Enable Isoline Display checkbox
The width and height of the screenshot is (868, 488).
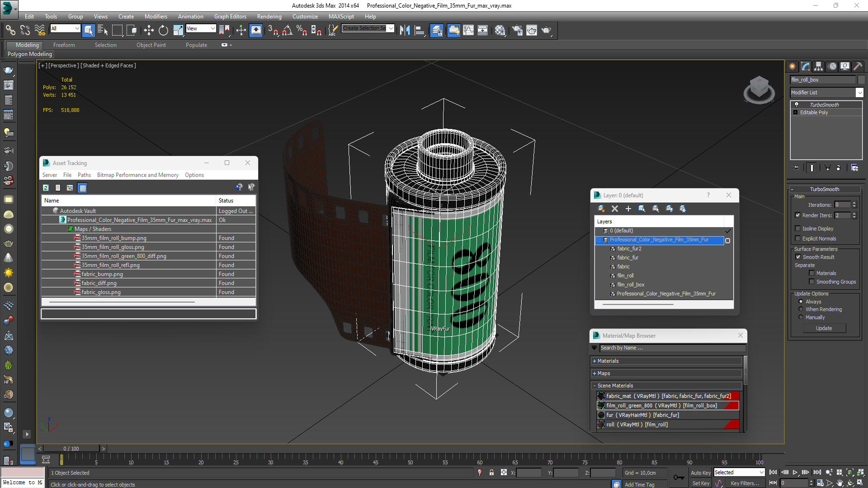(797, 229)
